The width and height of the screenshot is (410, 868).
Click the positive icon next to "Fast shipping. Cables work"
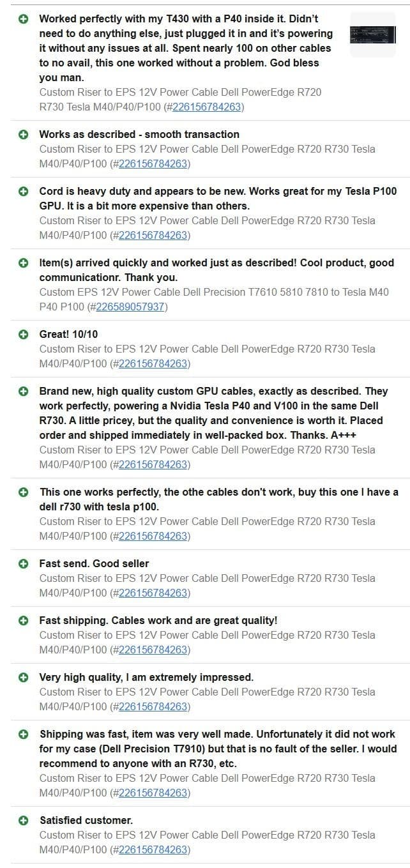(x=24, y=621)
